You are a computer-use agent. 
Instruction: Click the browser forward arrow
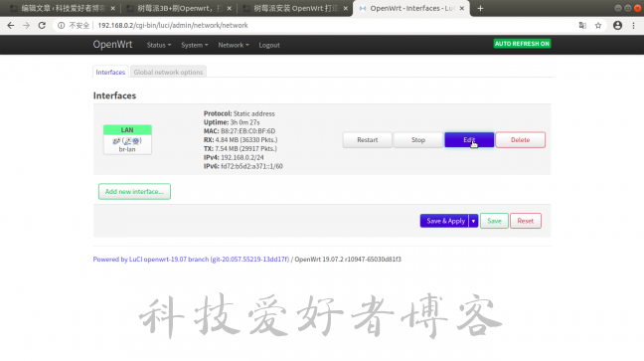click(26, 26)
